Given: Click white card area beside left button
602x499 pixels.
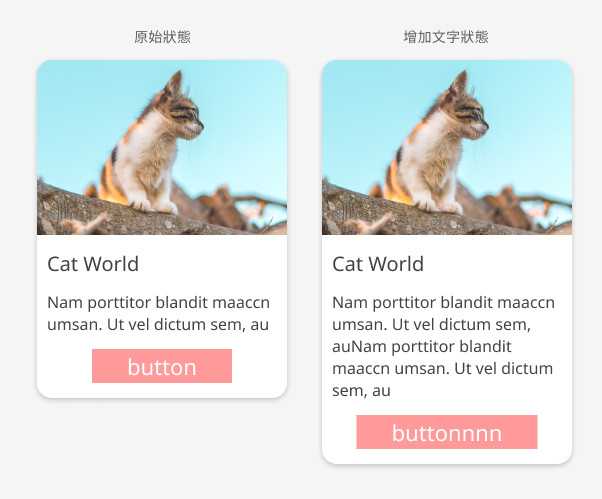Looking at the screenshot, I should (259, 366).
